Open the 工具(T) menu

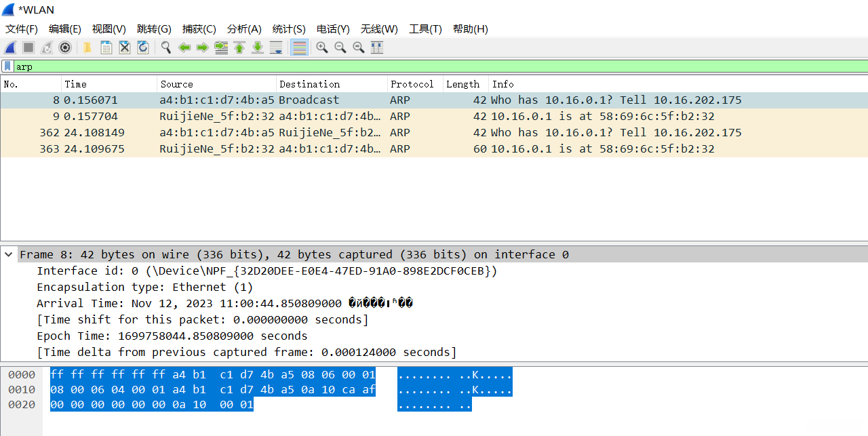pyautogui.click(x=425, y=29)
